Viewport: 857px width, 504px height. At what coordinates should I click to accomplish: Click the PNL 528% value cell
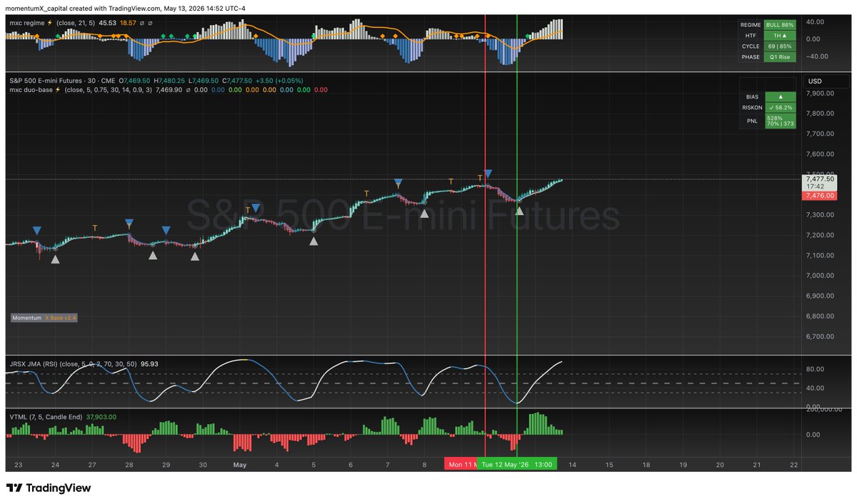tap(779, 121)
